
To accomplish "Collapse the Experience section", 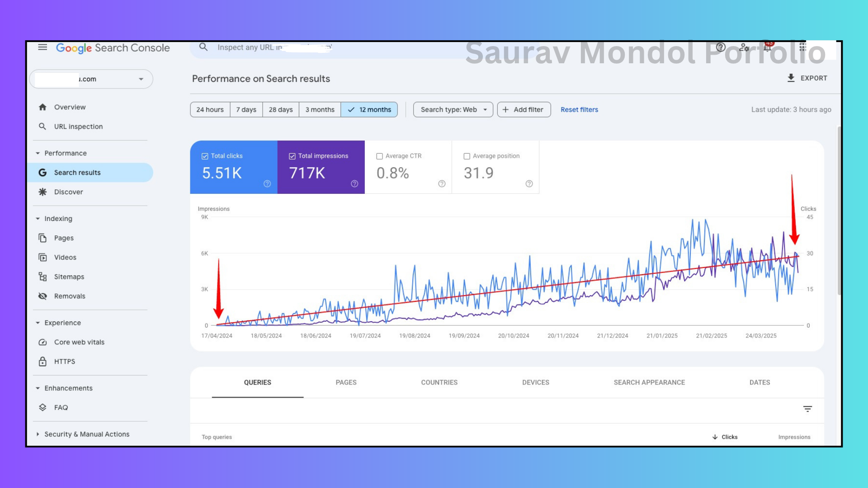I will pyautogui.click(x=38, y=323).
